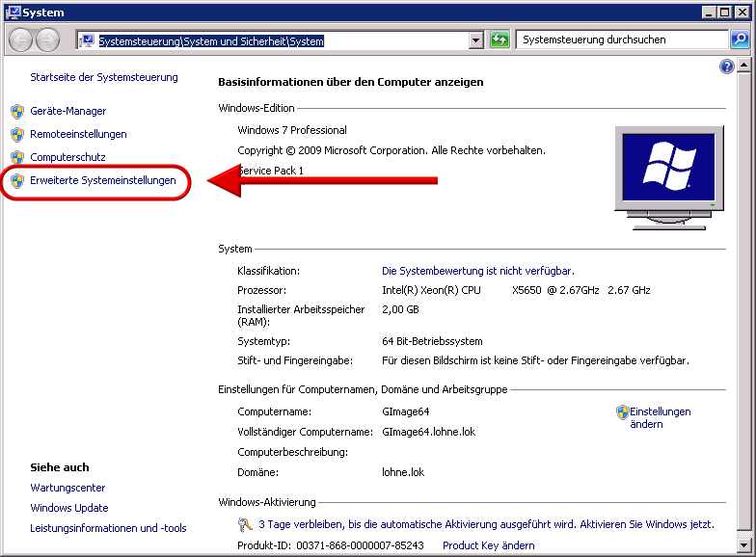The width and height of the screenshot is (756, 557).
Task: Click the green refresh icon in address bar
Action: (x=499, y=40)
